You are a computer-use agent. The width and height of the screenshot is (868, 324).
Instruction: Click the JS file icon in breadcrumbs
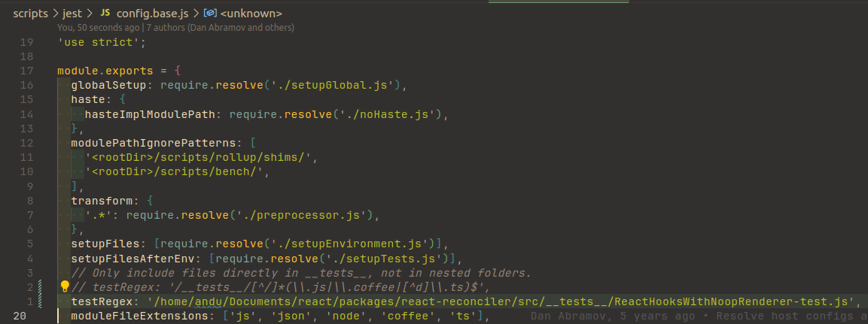pyautogui.click(x=105, y=14)
